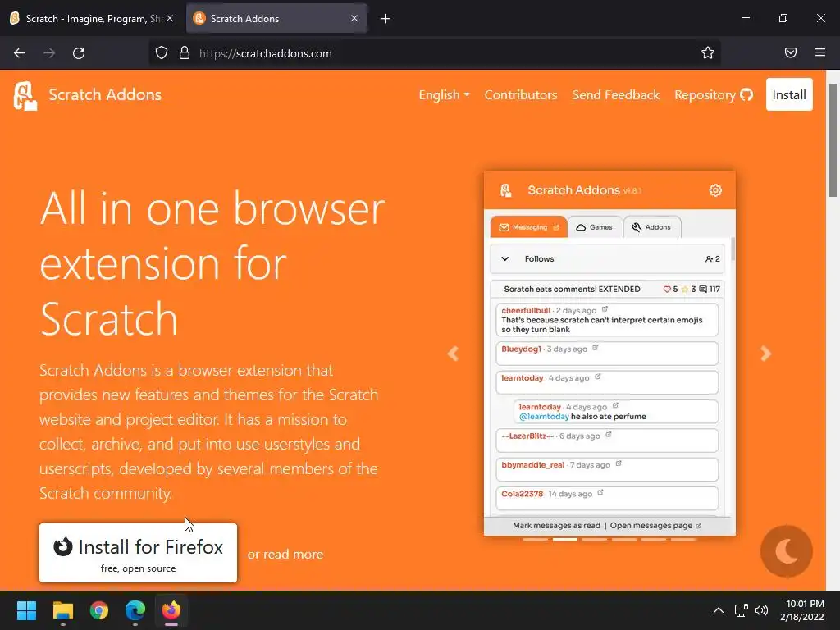Close the Scratch - Imagine tab
The height and width of the screenshot is (630, 840).
click(170, 18)
